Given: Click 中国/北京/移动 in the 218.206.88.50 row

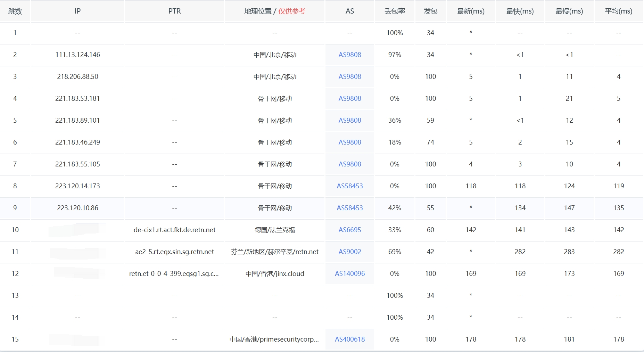Looking at the screenshot, I should click(275, 76).
